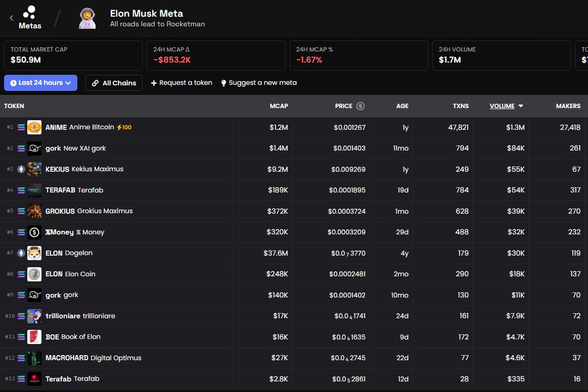Click the Ethereum chain icon on KEKIUS row

21,169
